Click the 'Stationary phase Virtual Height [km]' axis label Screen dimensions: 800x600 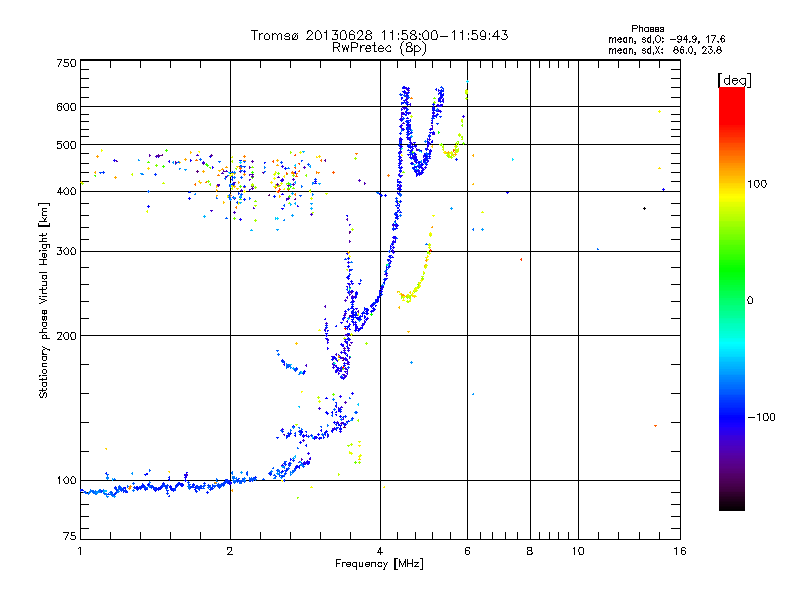click(44, 300)
